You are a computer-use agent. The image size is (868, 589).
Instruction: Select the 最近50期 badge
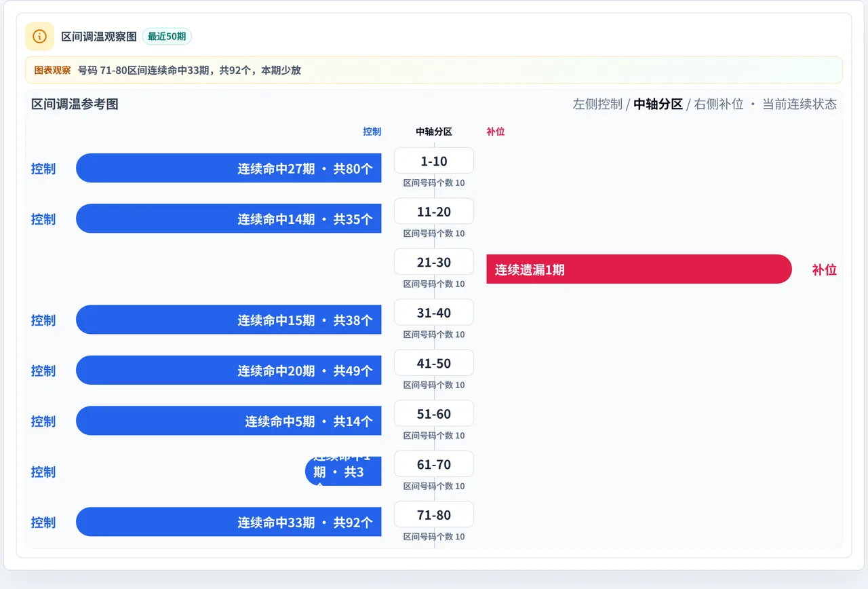(x=167, y=37)
